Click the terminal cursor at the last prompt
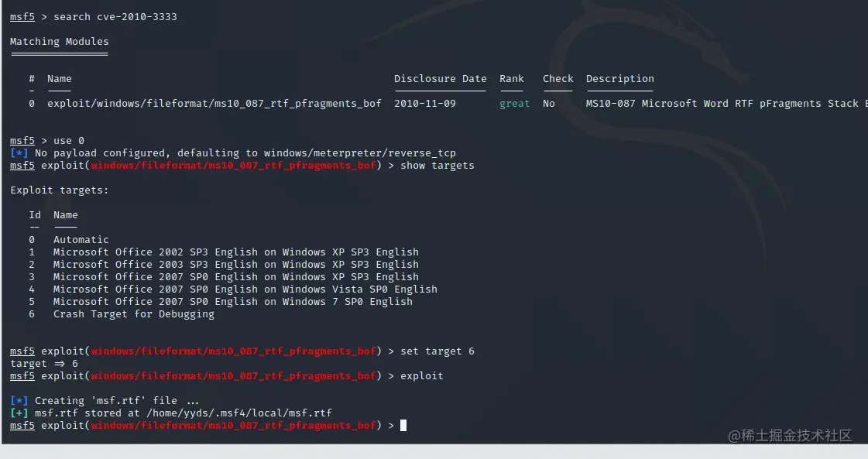 point(403,425)
